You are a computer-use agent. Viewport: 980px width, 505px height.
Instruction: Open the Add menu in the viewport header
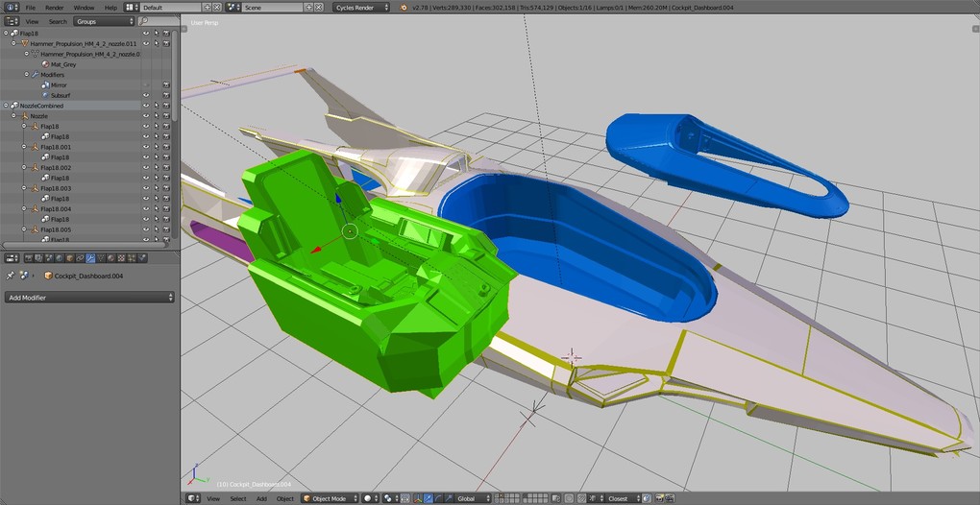tap(261, 498)
